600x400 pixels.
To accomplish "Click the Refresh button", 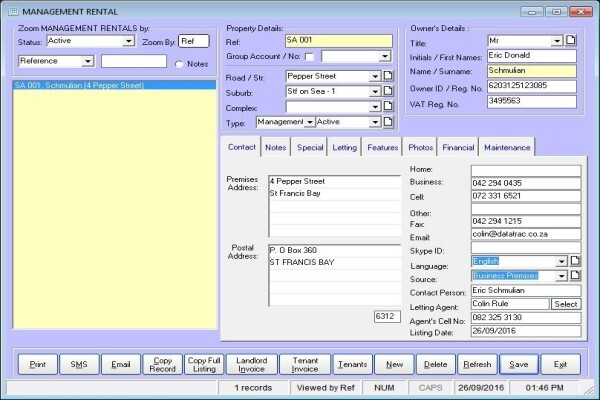I will click(477, 364).
